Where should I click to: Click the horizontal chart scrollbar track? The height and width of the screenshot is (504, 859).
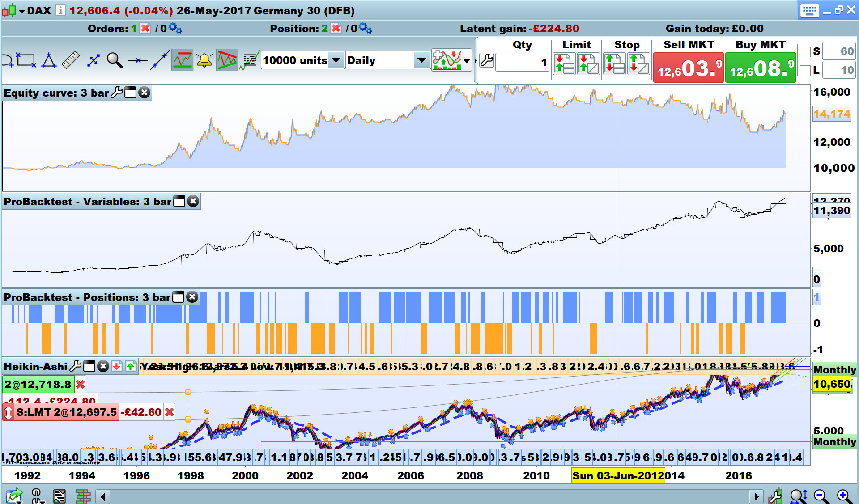pos(429,496)
